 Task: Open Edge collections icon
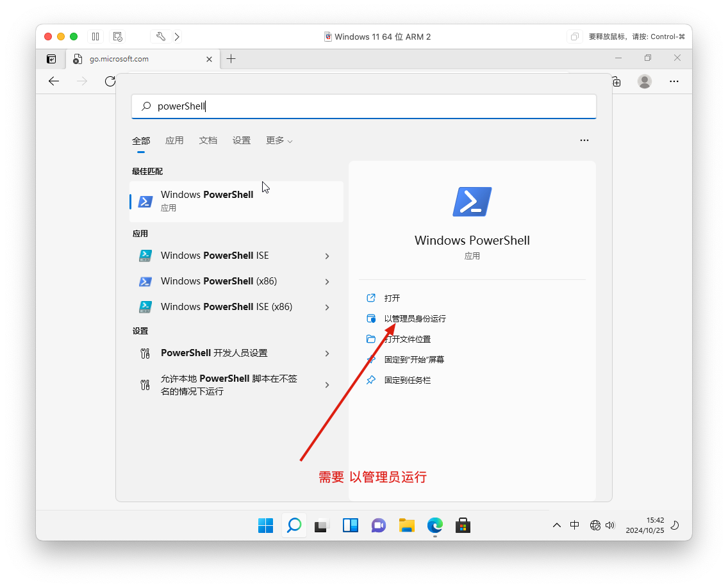pyautogui.click(x=616, y=82)
